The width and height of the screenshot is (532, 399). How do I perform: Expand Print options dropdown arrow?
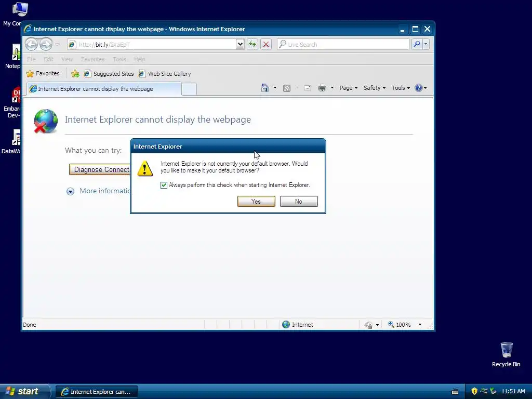point(332,88)
